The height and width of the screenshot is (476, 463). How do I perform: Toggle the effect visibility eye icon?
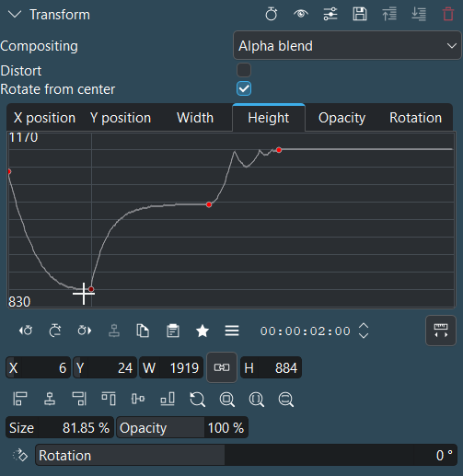[301, 14]
